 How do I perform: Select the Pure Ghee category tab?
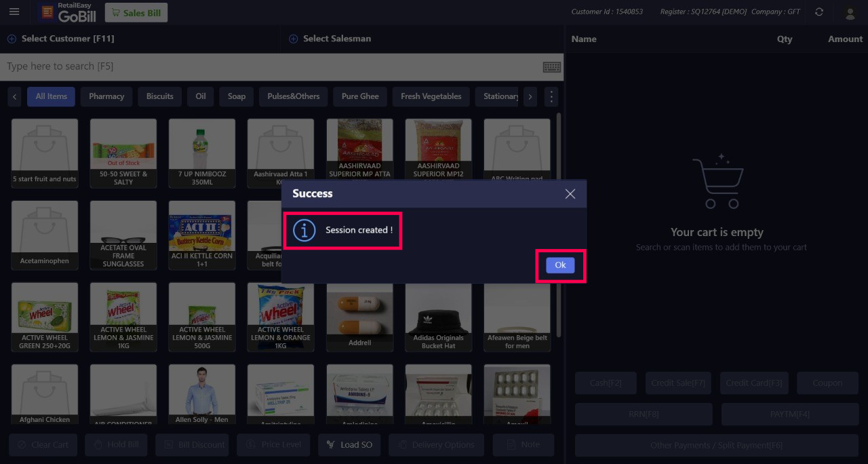360,96
